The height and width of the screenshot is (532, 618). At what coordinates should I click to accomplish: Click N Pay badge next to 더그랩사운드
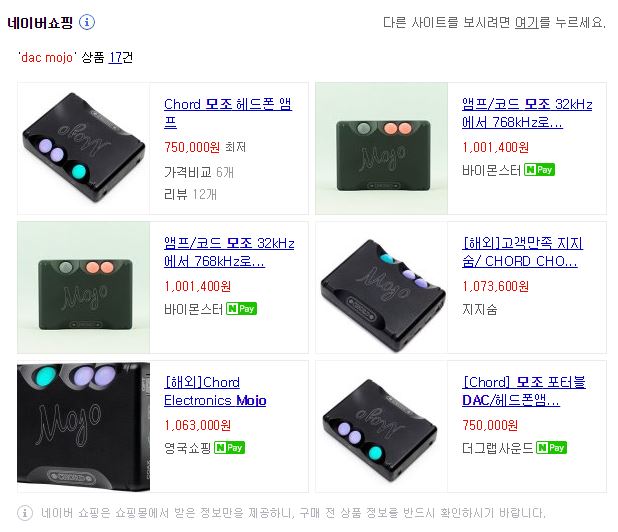coord(551,448)
